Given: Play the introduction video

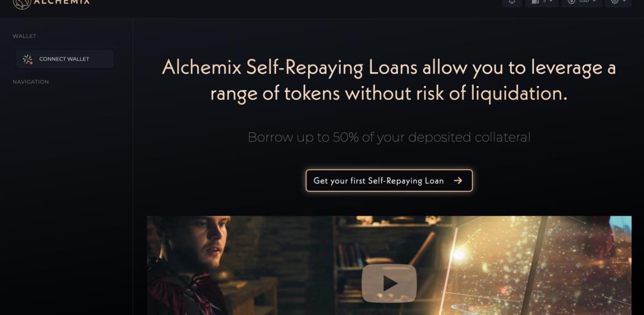Looking at the screenshot, I should pos(389,283).
